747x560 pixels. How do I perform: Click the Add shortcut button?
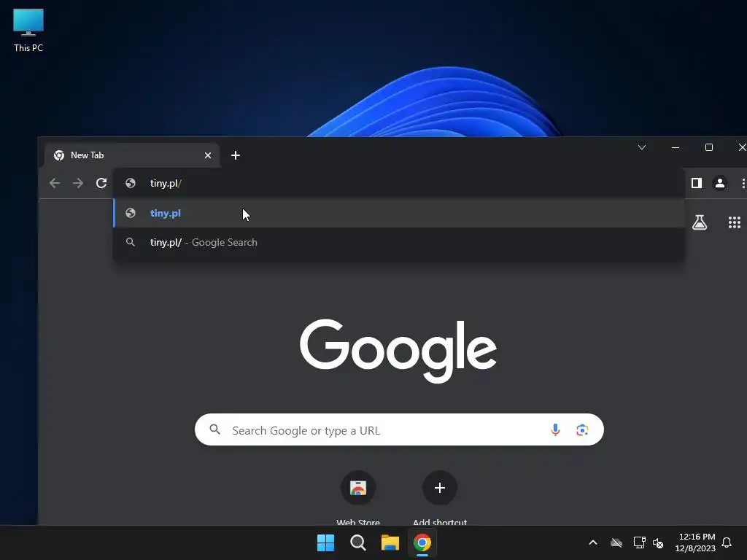440,498
